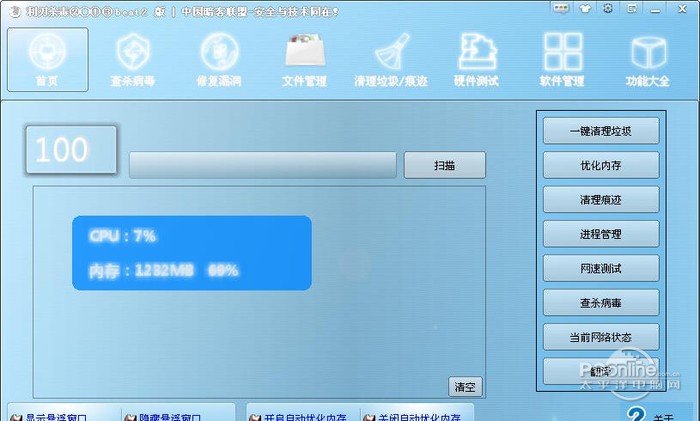Open the 软件管理 software management tab

click(562, 60)
